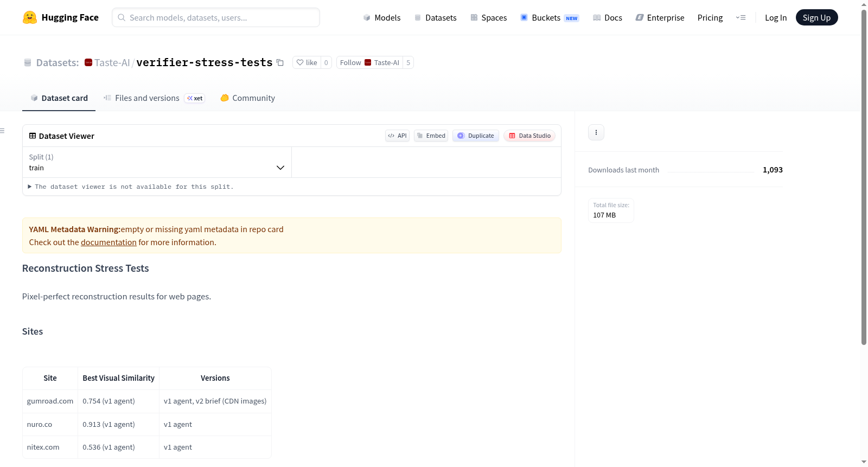Go to Models in the top navigation
This screenshot has width=868, height=467.
point(382,17)
